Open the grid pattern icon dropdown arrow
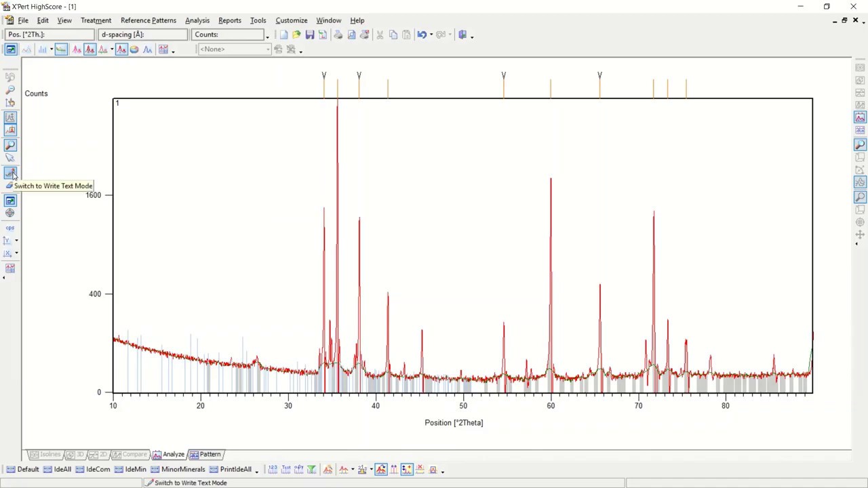This screenshot has height=488, width=868. (173, 50)
